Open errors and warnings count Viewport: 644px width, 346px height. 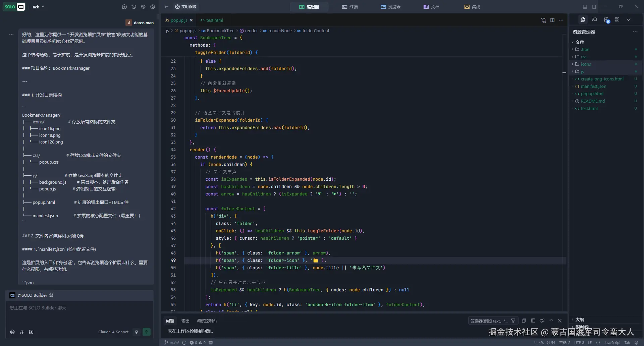(x=198, y=343)
